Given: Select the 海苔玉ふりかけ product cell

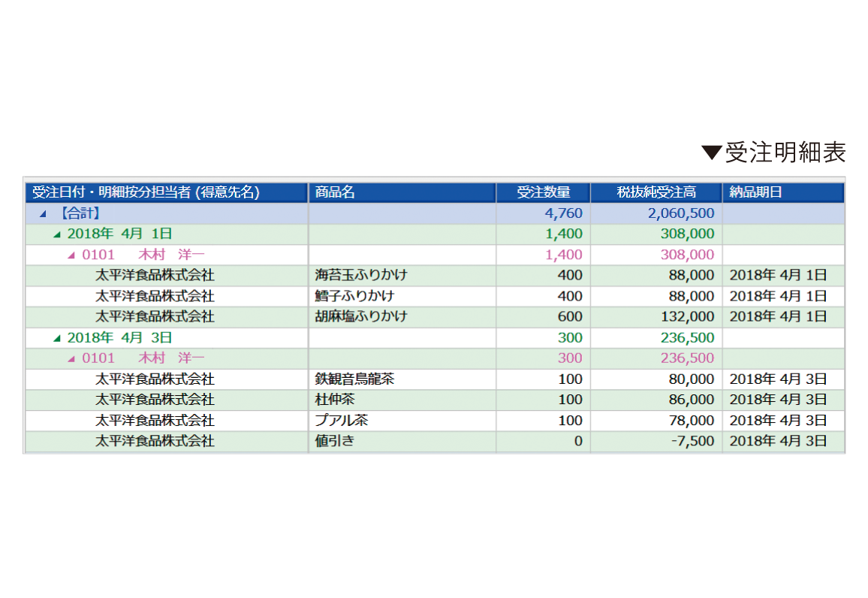Looking at the screenshot, I should (x=402, y=275).
